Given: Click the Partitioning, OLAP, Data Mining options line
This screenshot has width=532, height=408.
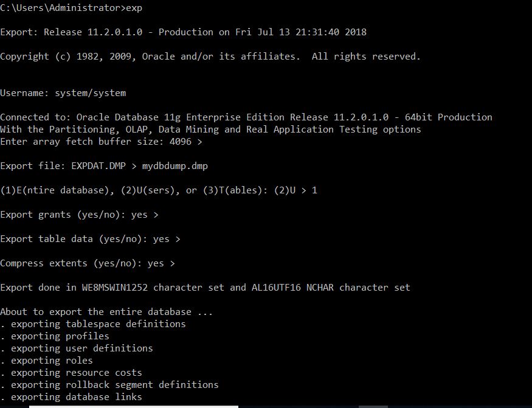Looking at the screenshot, I should [x=210, y=130].
